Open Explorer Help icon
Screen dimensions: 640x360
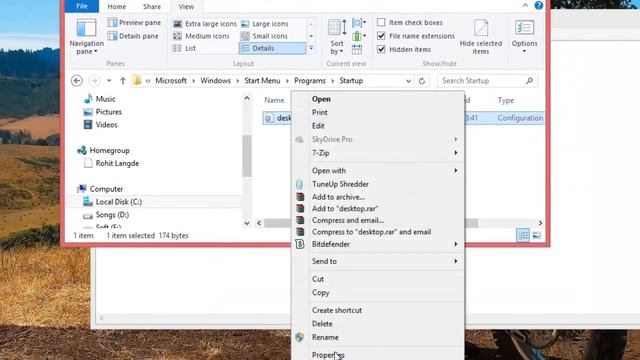(539, 5)
